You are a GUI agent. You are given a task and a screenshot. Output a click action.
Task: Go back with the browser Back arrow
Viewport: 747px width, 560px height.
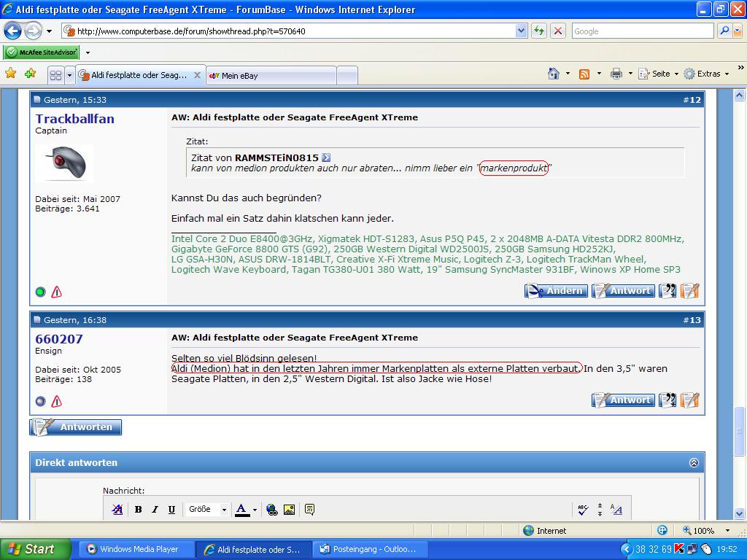pyautogui.click(x=12, y=31)
